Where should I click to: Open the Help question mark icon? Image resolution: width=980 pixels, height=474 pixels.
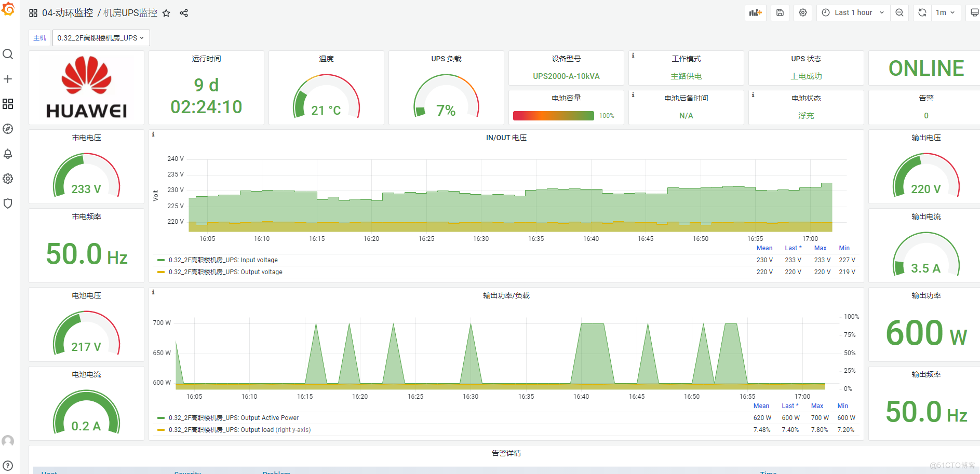8,466
